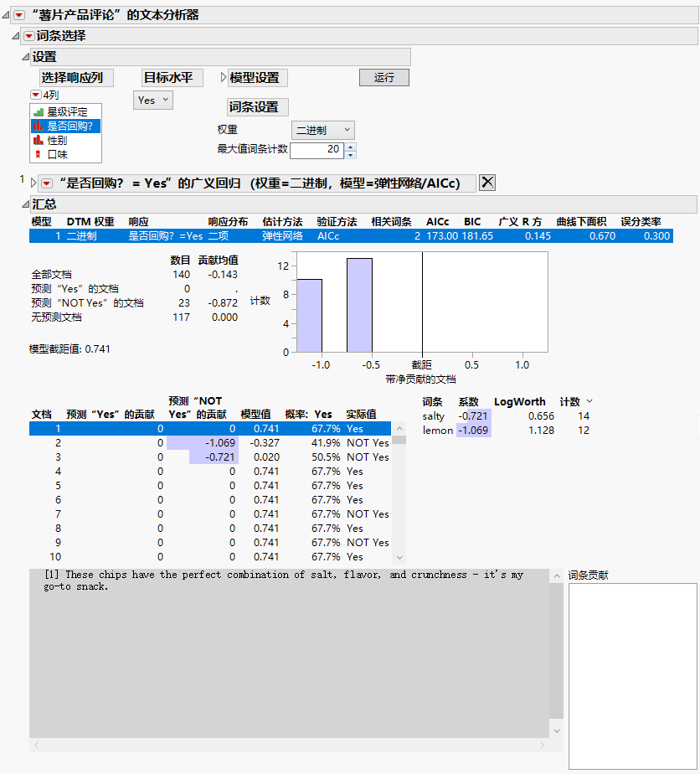
Task: Click the 实际值 column header
Action: click(x=361, y=414)
